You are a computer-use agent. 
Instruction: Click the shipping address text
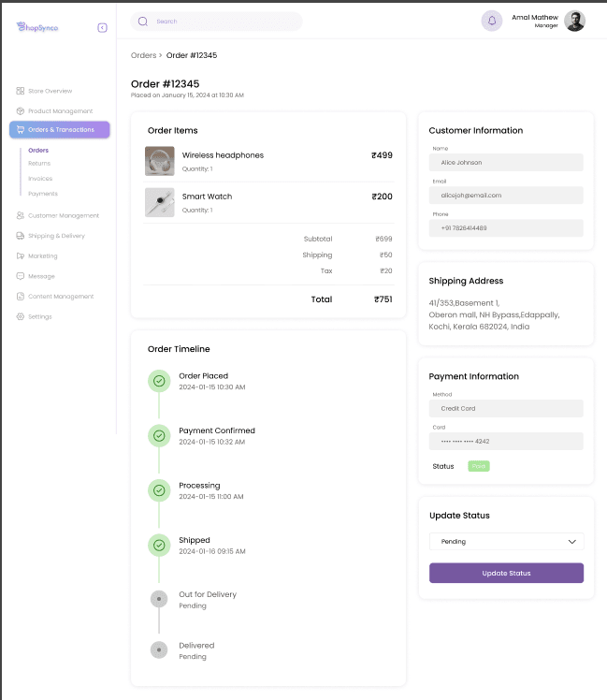tap(494, 314)
